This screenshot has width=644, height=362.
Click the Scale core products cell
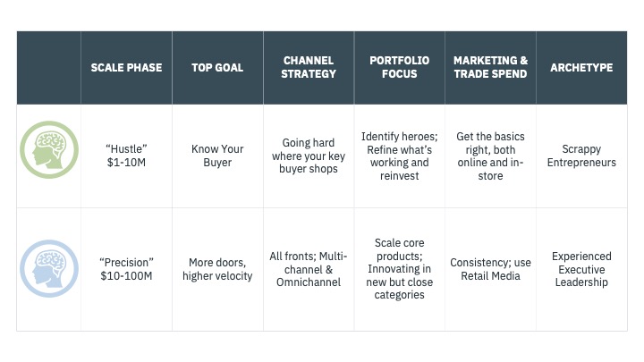pos(400,269)
